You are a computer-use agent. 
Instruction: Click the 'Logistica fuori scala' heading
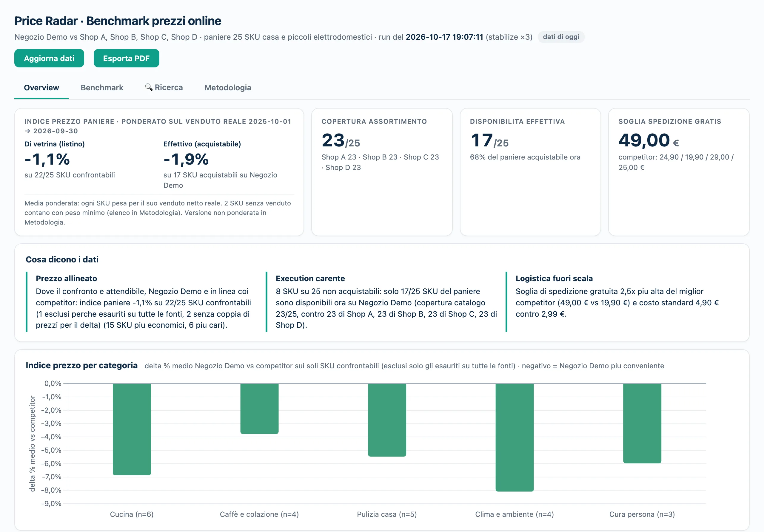(554, 278)
